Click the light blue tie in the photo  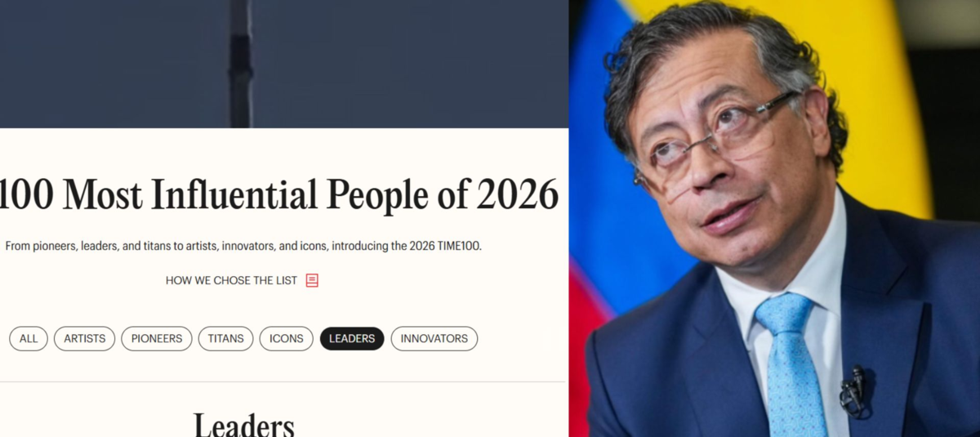[791, 363]
